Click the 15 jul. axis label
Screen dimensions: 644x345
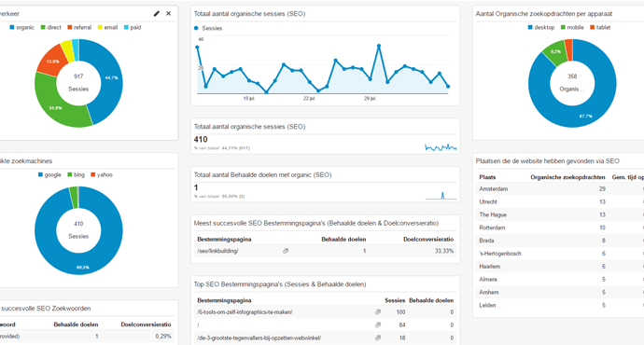tap(248, 99)
